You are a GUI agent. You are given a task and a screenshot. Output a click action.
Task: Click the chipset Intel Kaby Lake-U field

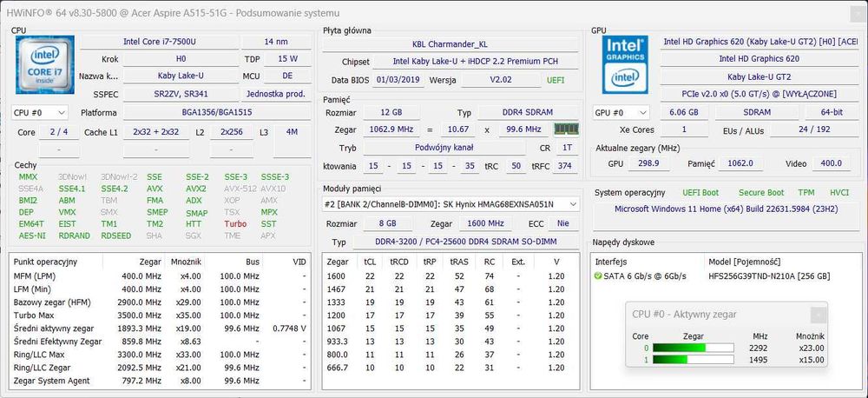(476, 62)
